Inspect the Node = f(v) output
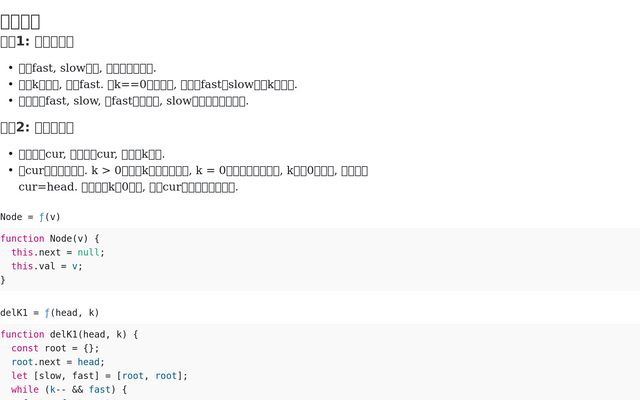Screen dimensions: 640x400 (30, 217)
